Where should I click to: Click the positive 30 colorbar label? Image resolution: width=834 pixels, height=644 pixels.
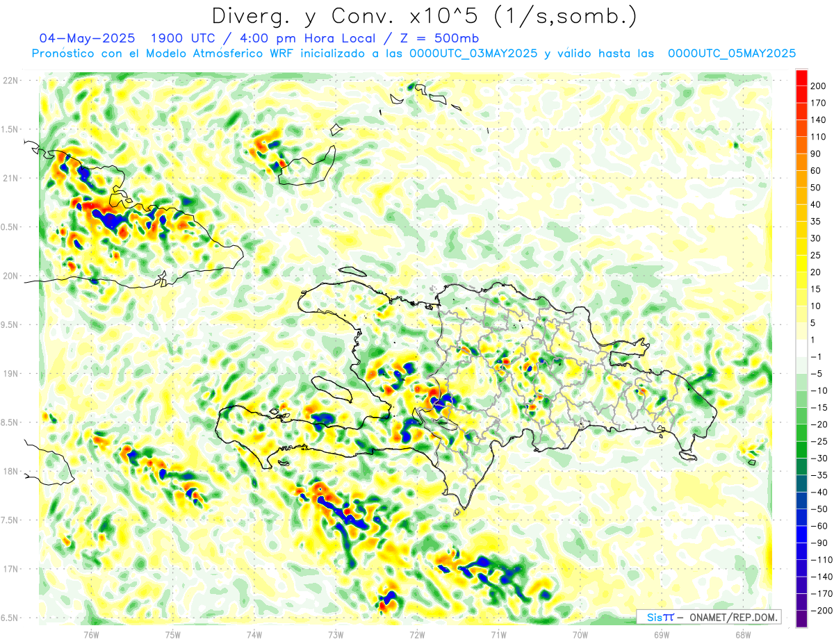(817, 238)
